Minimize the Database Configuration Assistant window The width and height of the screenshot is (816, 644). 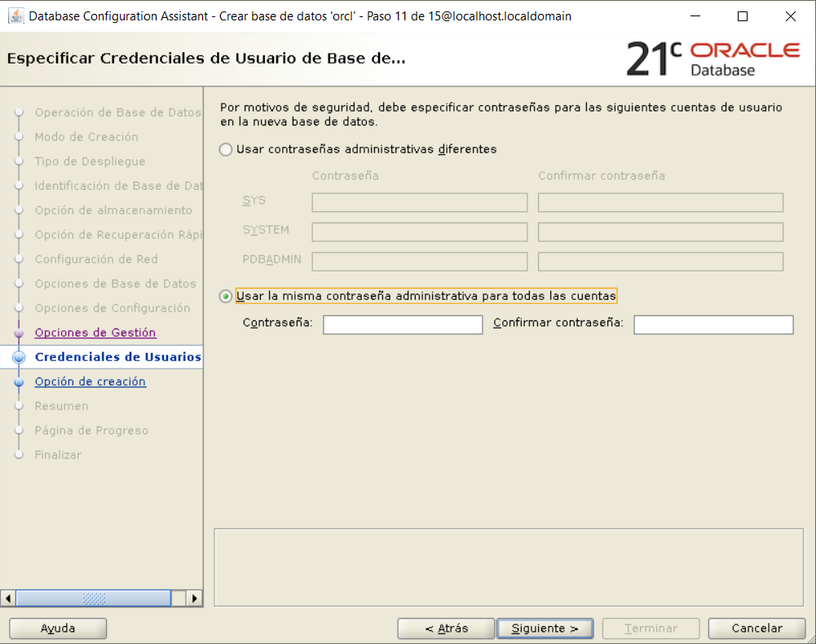[695, 16]
